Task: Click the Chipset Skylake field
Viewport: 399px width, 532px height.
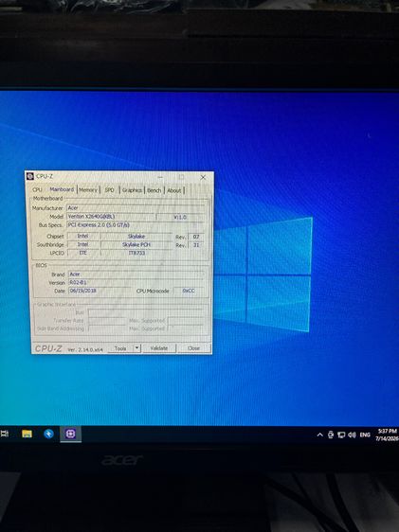Action: [136, 236]
